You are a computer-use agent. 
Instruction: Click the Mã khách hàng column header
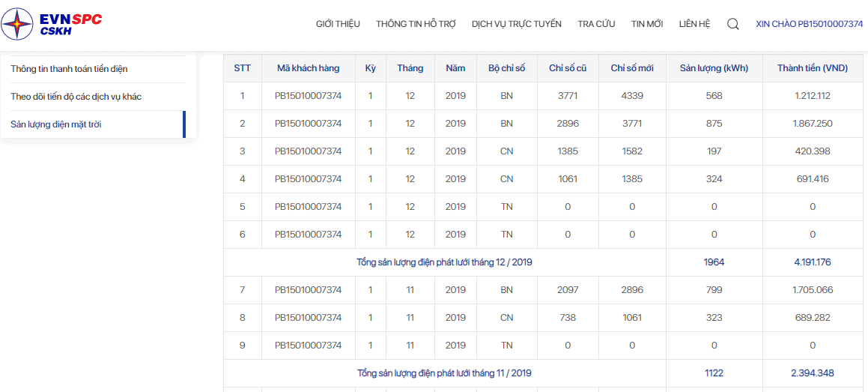coord(309,68)
